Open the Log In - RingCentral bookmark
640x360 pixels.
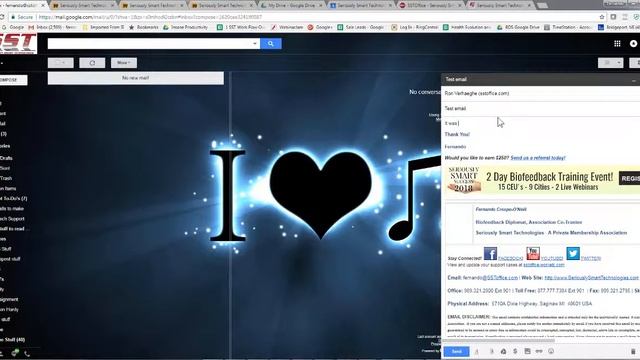pyautogui.click(x=415, y=27)
